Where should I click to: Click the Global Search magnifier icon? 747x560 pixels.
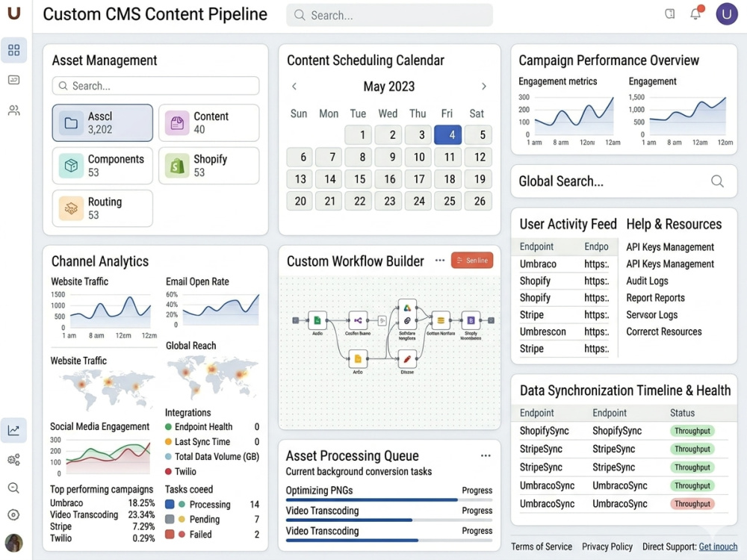tap(717, 181)
